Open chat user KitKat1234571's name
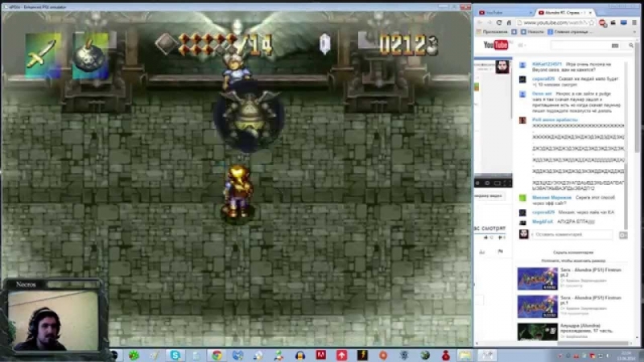The image size is (644, 362). [547, 64]
